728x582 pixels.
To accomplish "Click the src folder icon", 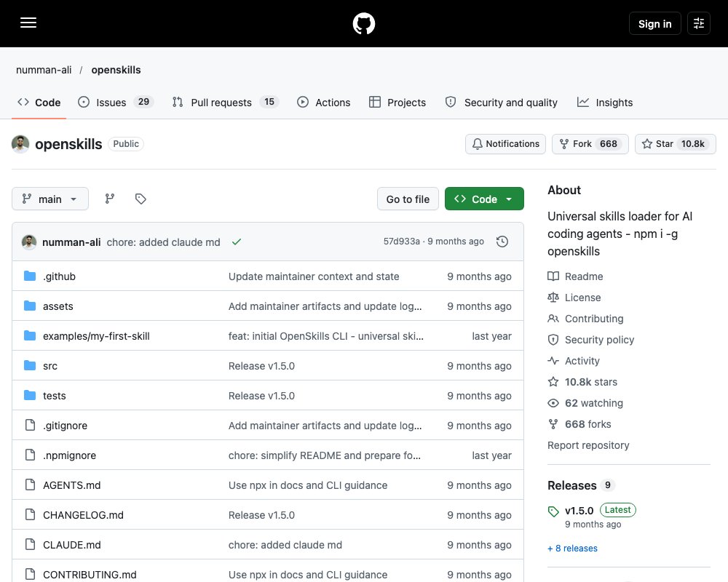I will click(x=30, y=366).
